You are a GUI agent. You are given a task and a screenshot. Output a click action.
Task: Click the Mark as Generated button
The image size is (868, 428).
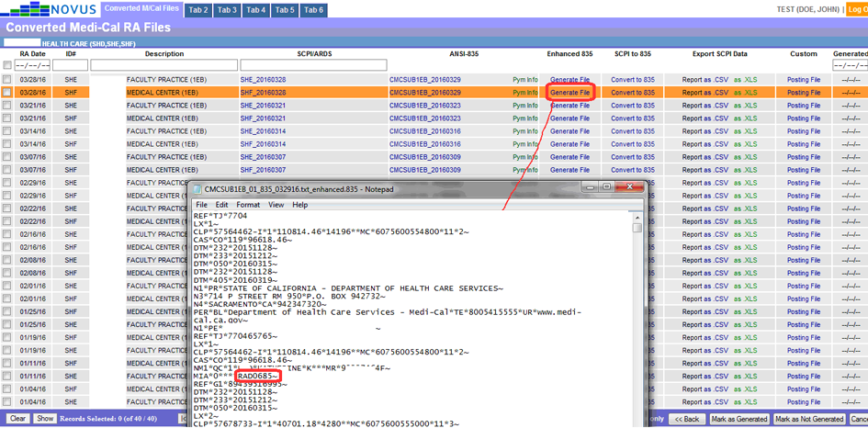pyautogui.click(x=739, y=419)
